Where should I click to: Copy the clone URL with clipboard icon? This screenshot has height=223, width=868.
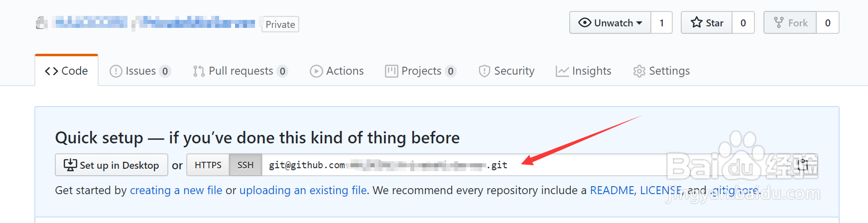click(802, 165)
